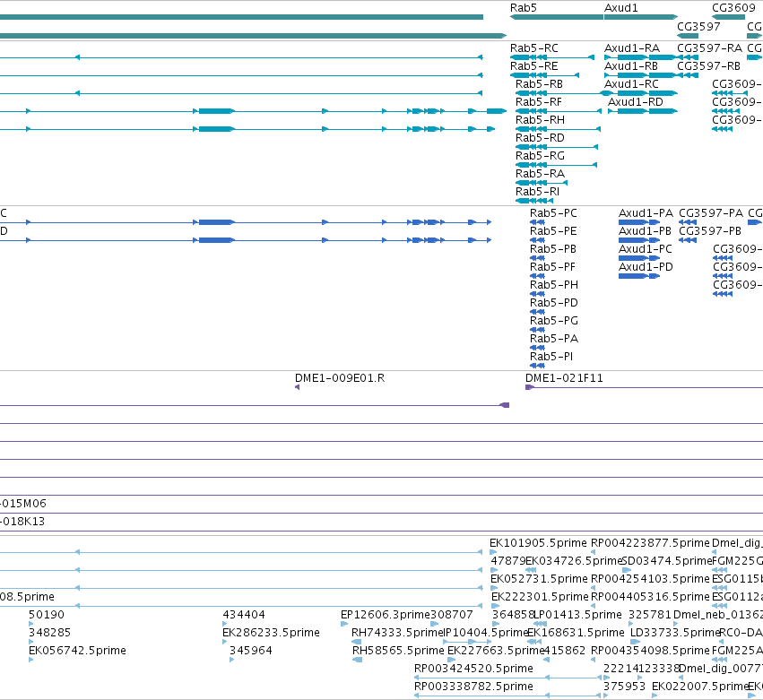Select EST EK101905.5prime
This screenshot has height=700, width=763.
pyautogui.click(x=538, y=543)
